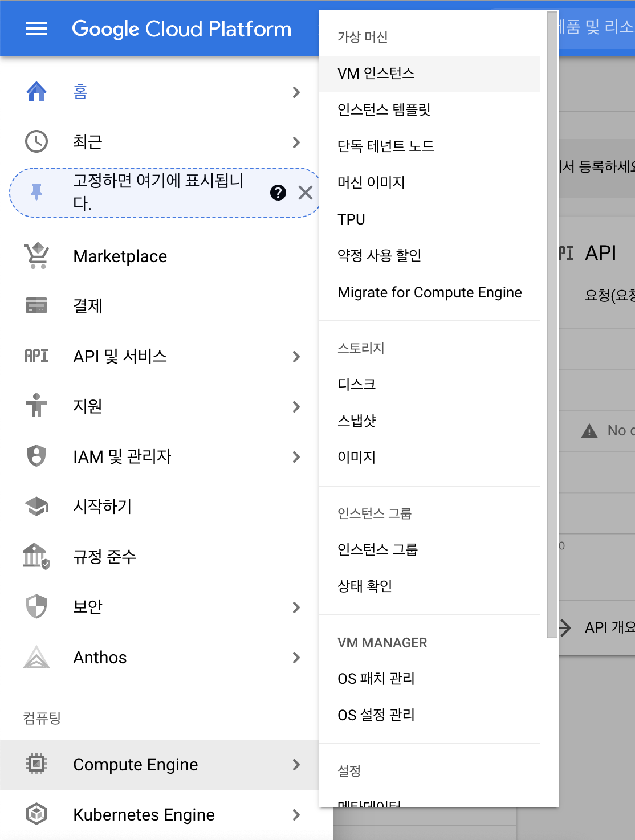Viewport: 635px width, 840px height.
Task: Click the billing card icon
Action: tap(36, 305)
